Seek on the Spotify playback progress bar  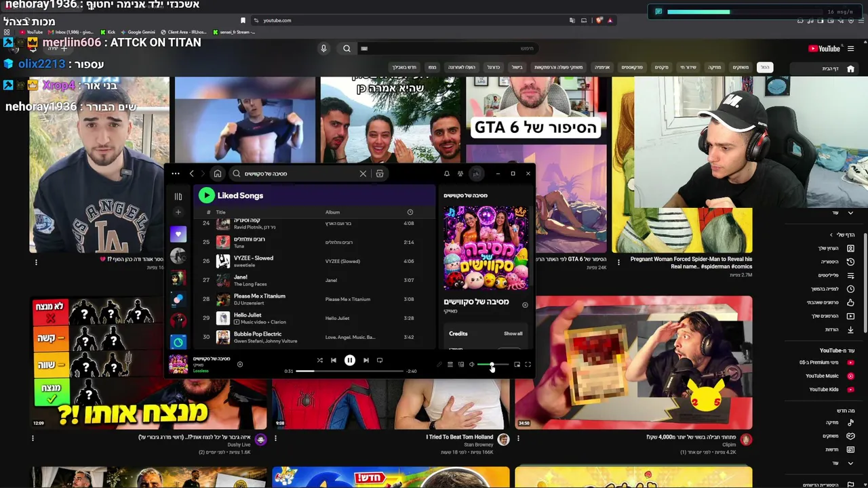click(350, 371)
